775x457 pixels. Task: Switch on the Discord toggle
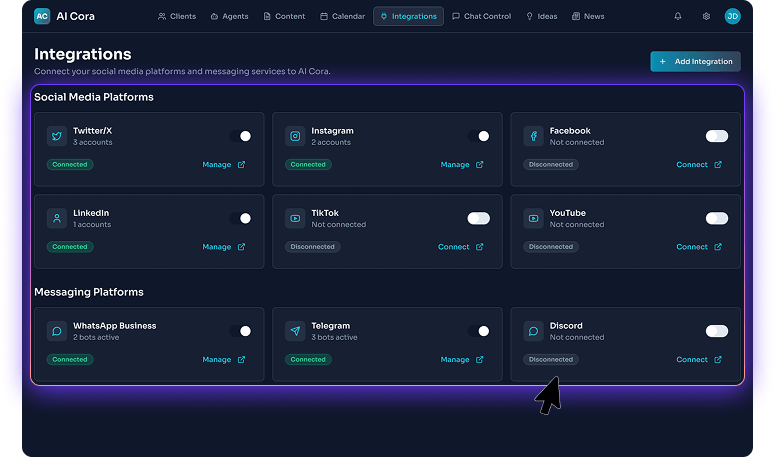717,331
